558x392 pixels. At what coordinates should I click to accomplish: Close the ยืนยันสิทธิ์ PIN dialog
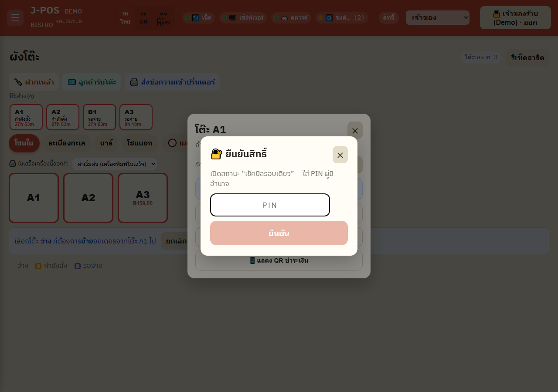[x=340, y=155]
